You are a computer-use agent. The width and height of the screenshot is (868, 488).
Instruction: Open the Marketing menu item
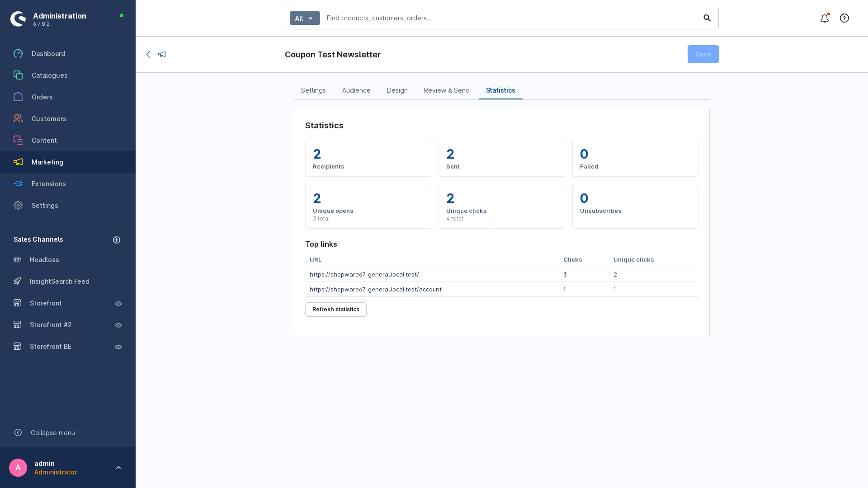[68, 162]
